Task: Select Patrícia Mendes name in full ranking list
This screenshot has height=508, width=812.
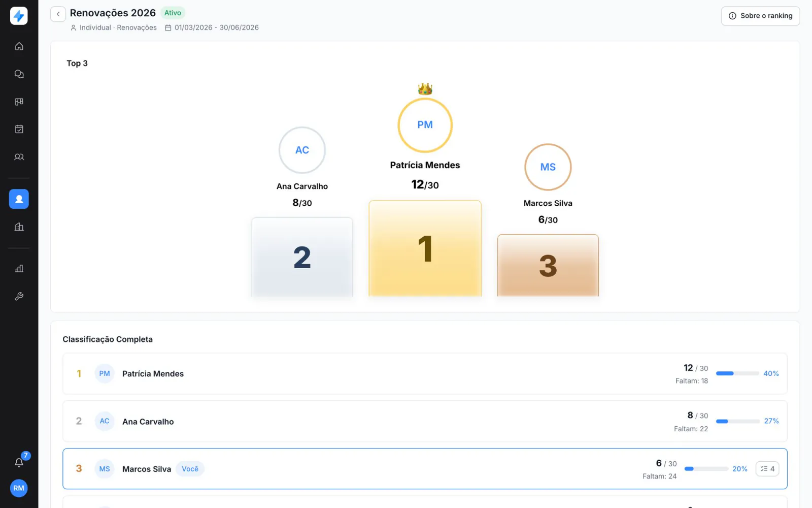Action: [x=153, y=374]
